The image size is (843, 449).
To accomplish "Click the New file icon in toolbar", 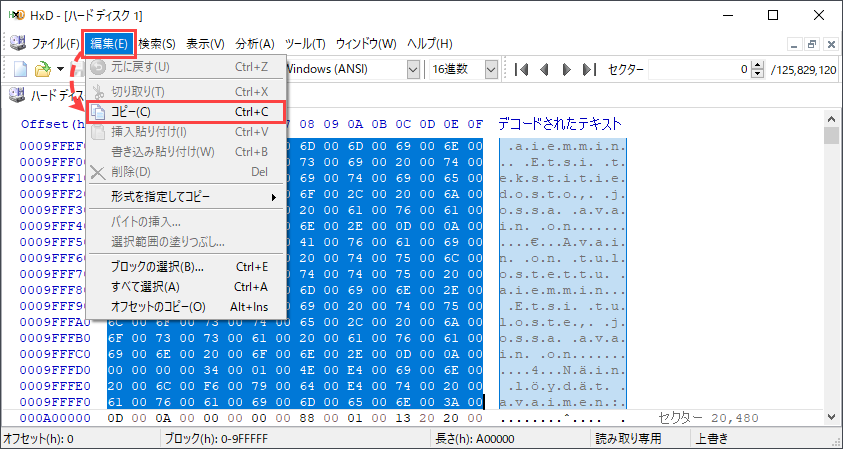I will click(20, 69).
